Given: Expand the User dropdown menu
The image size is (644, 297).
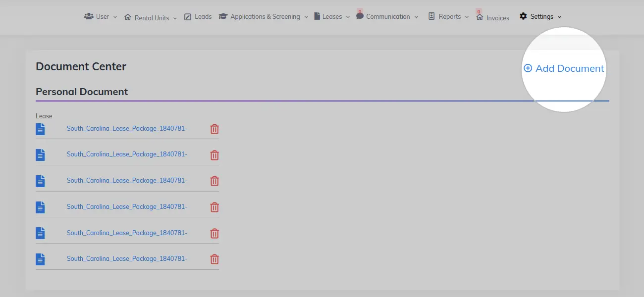Looking at the screenshot, I should point(101,16).
